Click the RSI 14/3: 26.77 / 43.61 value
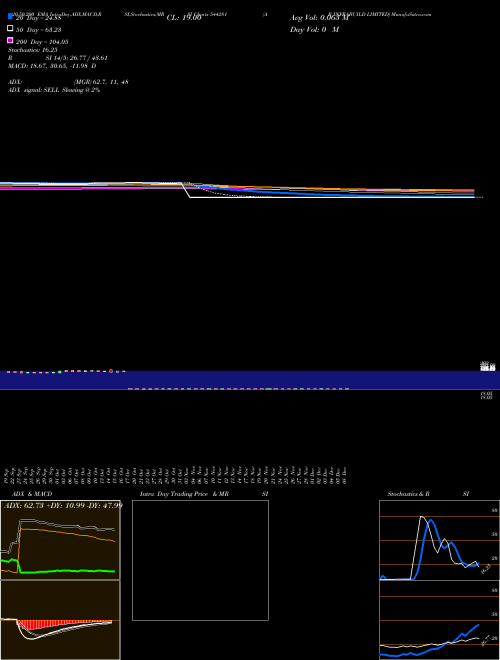Image resolution: width=500 pixels, height=660 pixels. [77, 58]
